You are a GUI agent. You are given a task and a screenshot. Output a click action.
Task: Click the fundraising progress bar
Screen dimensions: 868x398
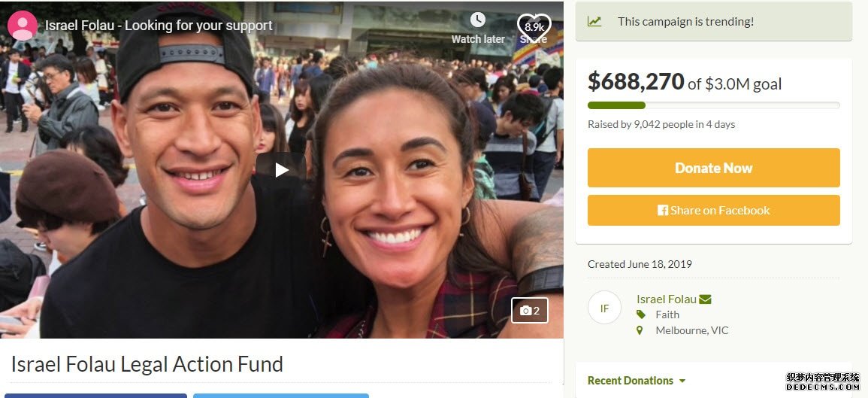pyautogui.click(x=713, y=105)
